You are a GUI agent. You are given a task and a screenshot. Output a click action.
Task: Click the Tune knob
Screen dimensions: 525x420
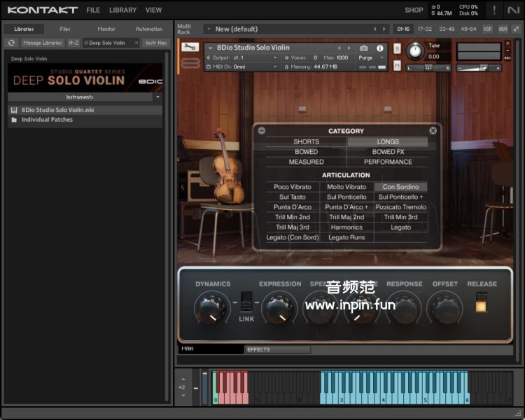pos(416,52)
